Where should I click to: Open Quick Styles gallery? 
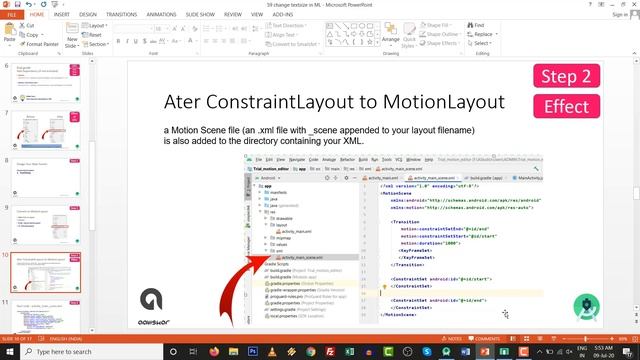409,36
